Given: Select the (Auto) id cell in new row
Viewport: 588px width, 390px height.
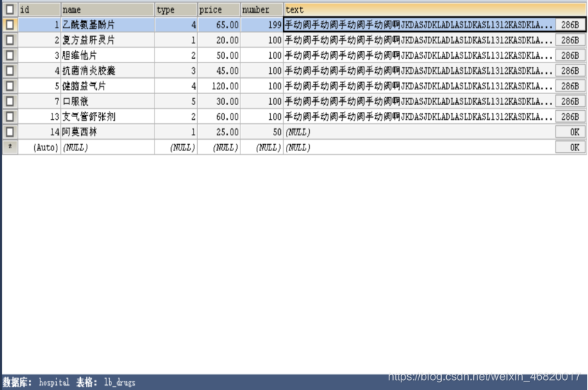Looking at the screenshot, I should tap(39, 147).
